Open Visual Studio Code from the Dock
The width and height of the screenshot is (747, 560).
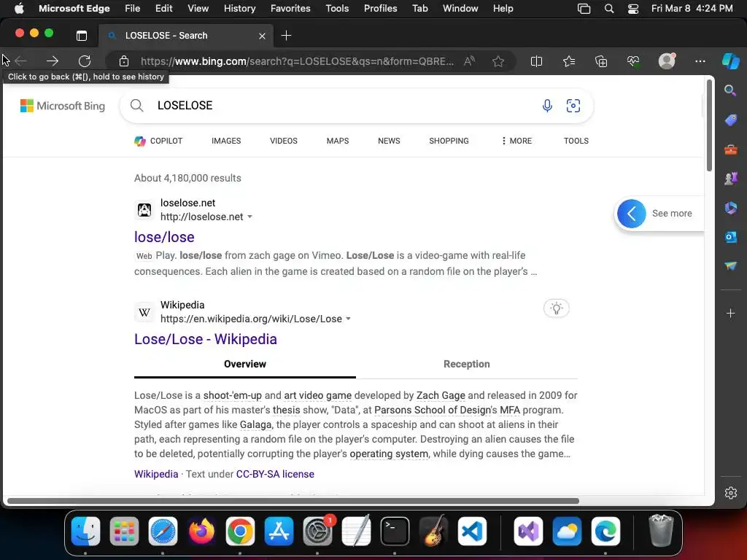pos(472,532)
